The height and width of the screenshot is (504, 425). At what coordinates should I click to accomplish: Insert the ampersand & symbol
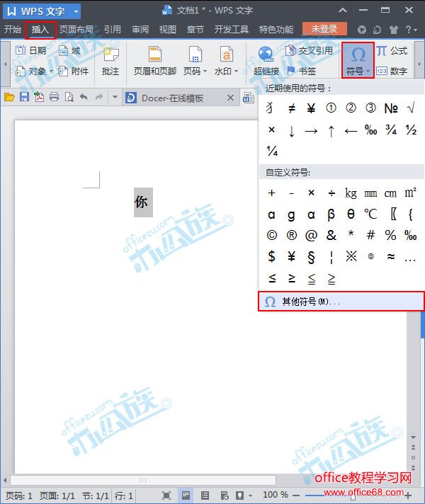pyautogui.click(x=331, y=235)
